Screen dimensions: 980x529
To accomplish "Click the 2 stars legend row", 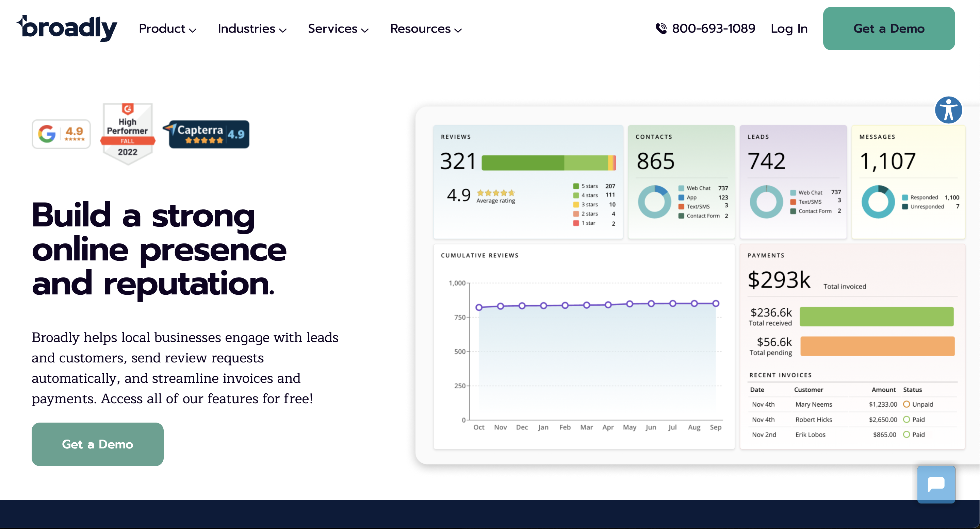I will pyautogui.click(x=594, y=214).
